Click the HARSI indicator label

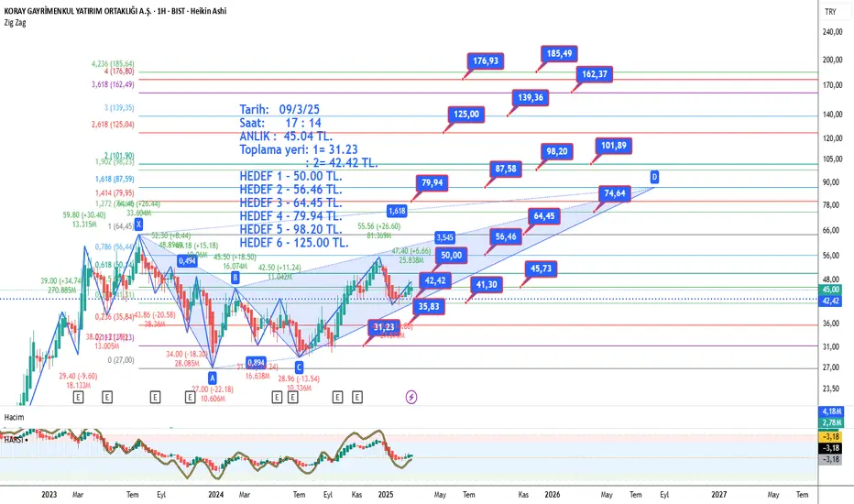click(x=14, y=439)
